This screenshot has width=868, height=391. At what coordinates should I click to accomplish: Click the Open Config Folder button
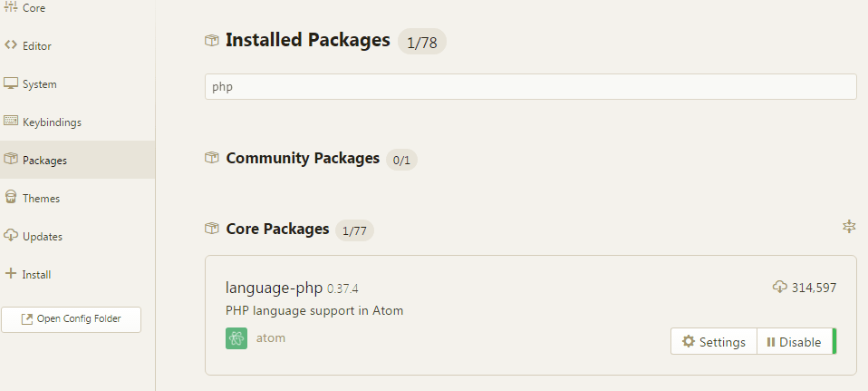pos(71,318)
